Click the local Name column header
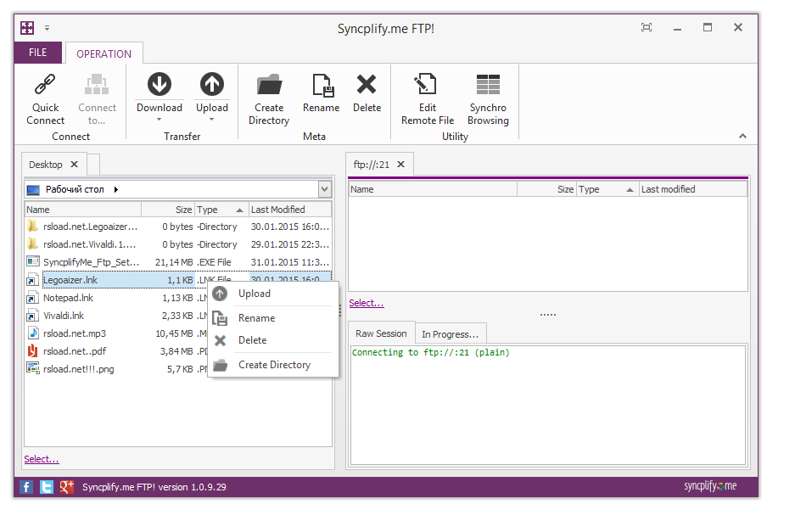 (x=83, y=210)
